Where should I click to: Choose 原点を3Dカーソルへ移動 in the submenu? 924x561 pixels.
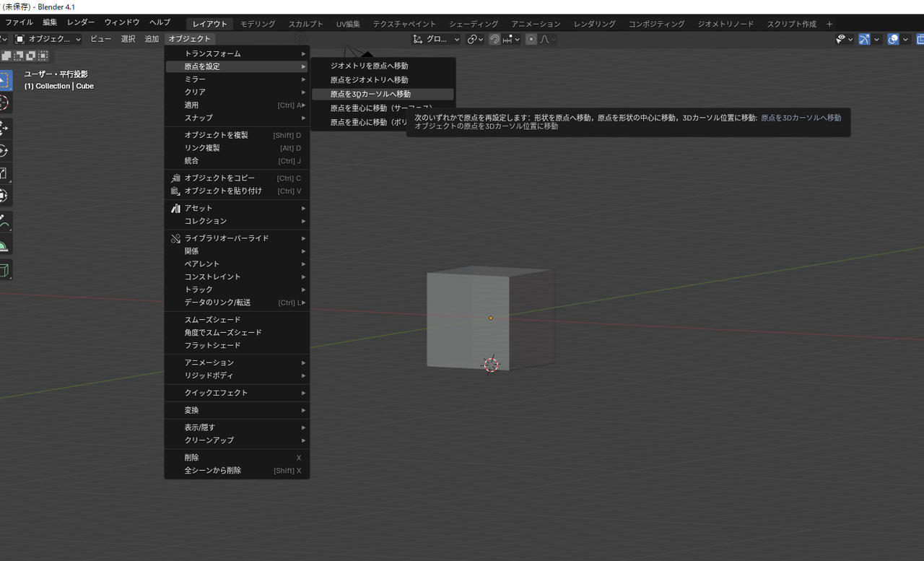(383, 95)
